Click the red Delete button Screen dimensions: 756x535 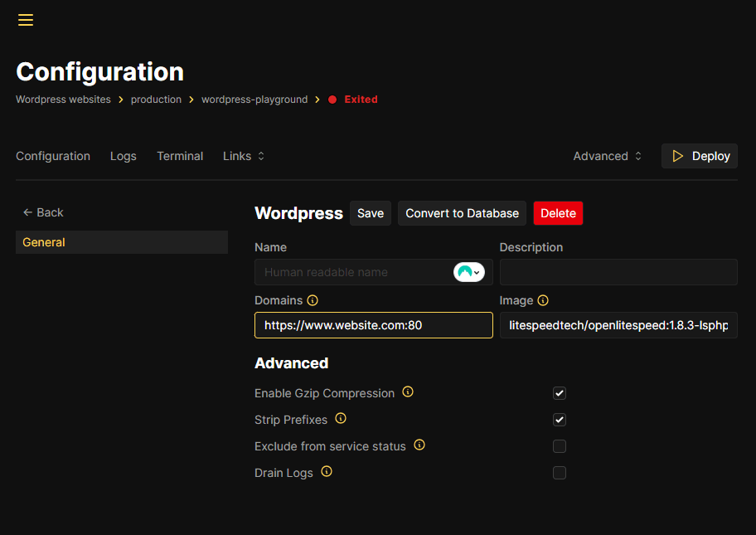(x=558, y=213)
